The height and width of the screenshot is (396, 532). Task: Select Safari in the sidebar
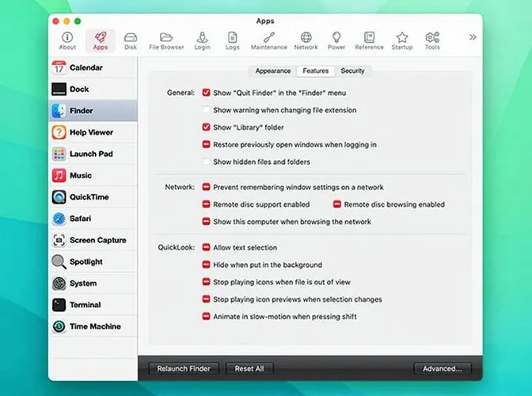point(93,219)
